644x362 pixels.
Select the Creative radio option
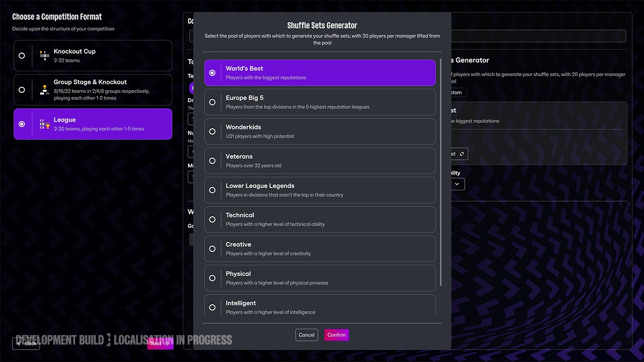click(213, 249)
